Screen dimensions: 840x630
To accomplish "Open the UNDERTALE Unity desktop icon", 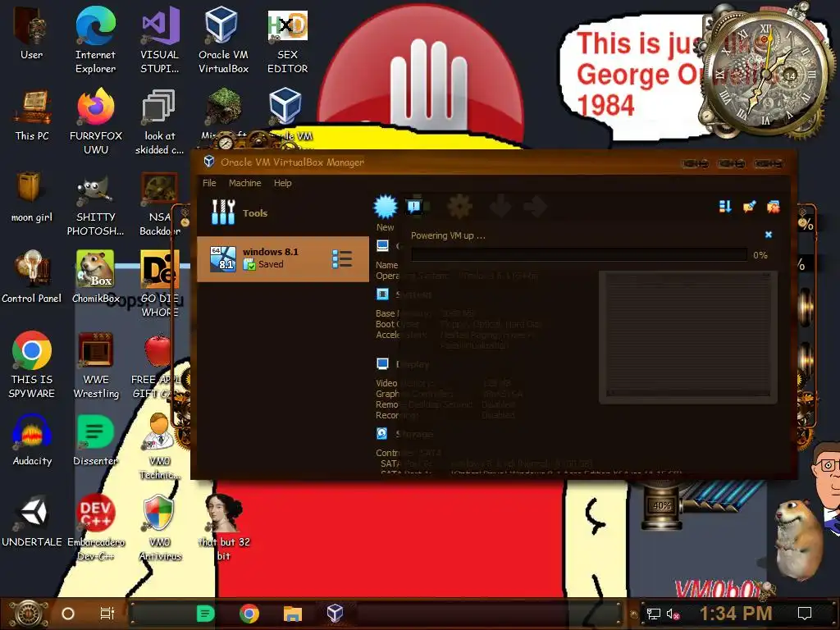I will [x=32, y=521].
